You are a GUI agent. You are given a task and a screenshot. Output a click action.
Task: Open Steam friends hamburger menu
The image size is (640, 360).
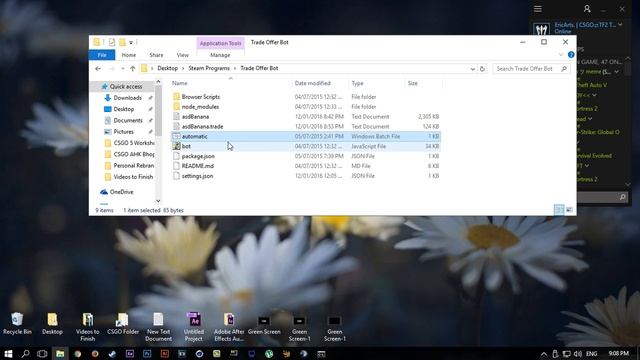pos(538,9)
